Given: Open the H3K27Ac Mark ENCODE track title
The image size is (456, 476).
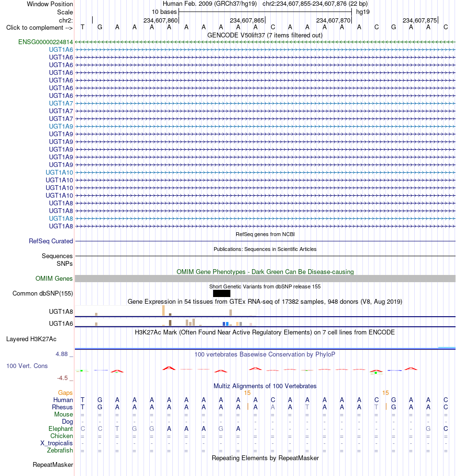Looking at the screenshot, I should click(265, 332).
